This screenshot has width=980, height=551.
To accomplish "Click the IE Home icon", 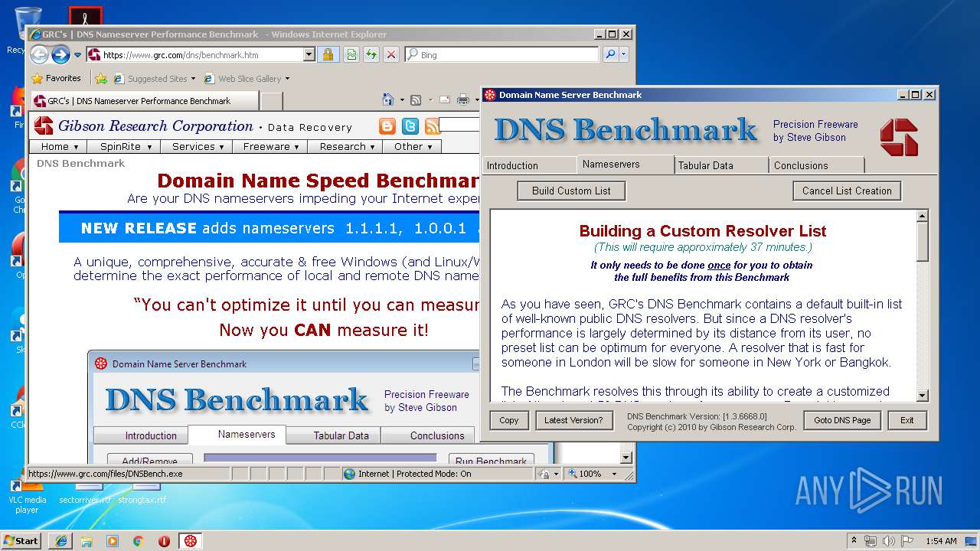I will (388, 100).
